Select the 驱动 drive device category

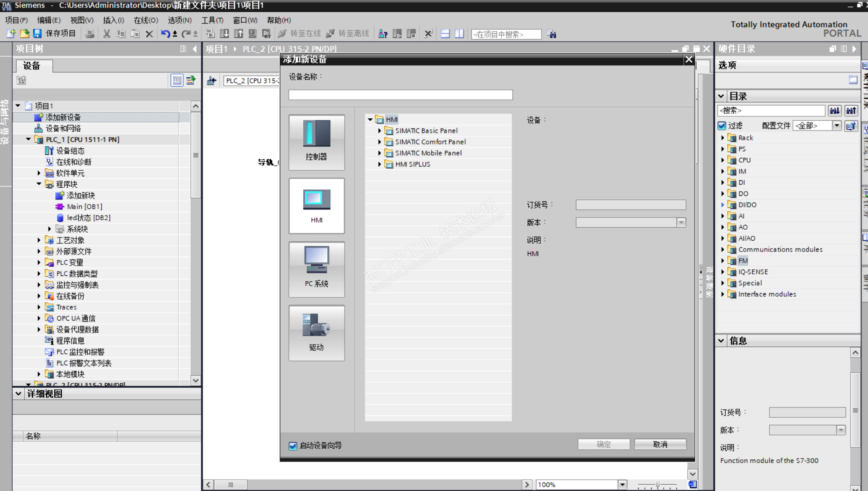pyautogui.click(x=316, y=332)
